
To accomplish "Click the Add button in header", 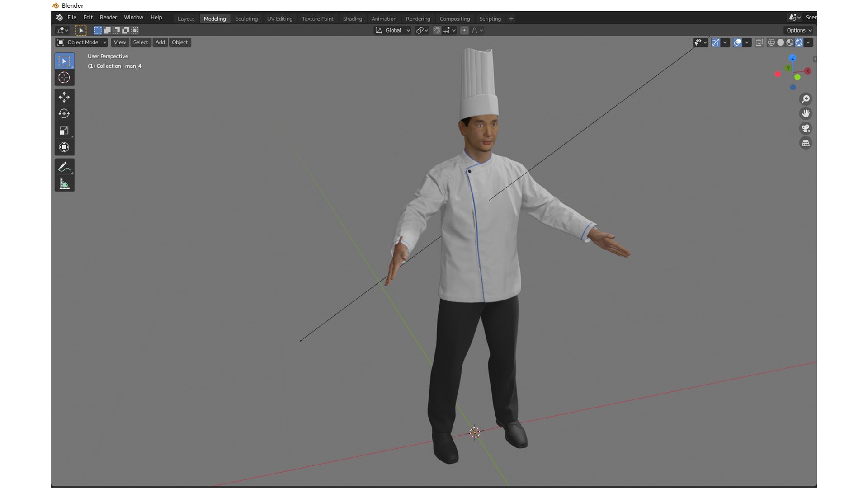I will pos(160,42).
